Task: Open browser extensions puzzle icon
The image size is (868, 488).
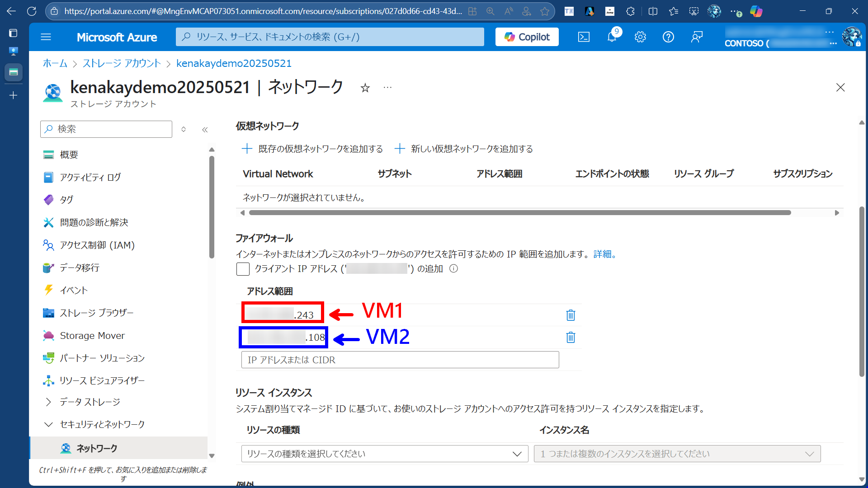Action: 630,11
